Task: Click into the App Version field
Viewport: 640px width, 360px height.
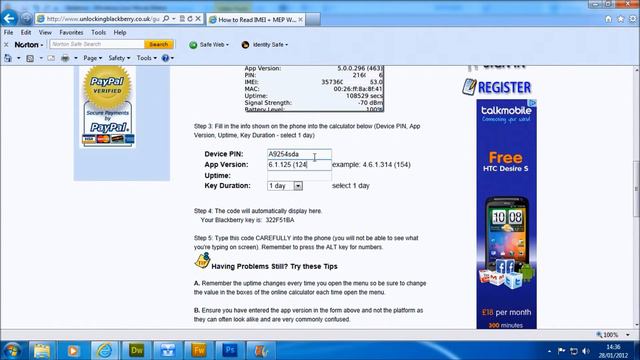Action: [299, 164]
